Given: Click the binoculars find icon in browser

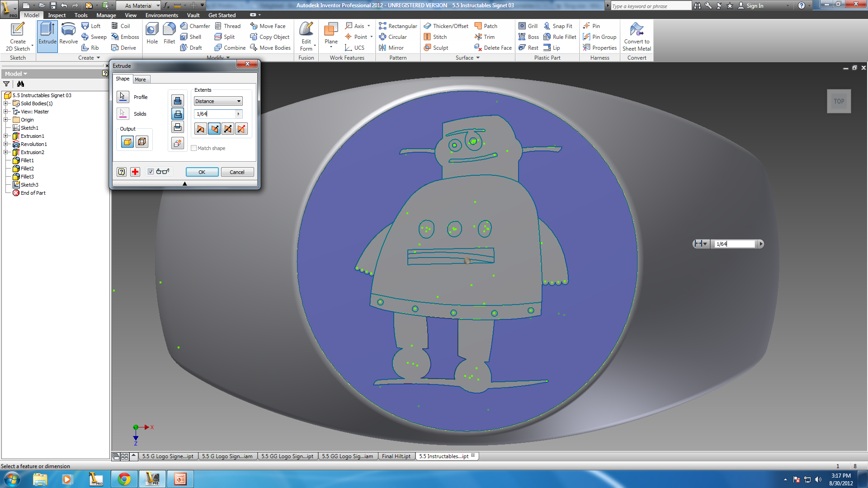Looking at the screenshot, I should pyautogui.click(x=20, y=84).
